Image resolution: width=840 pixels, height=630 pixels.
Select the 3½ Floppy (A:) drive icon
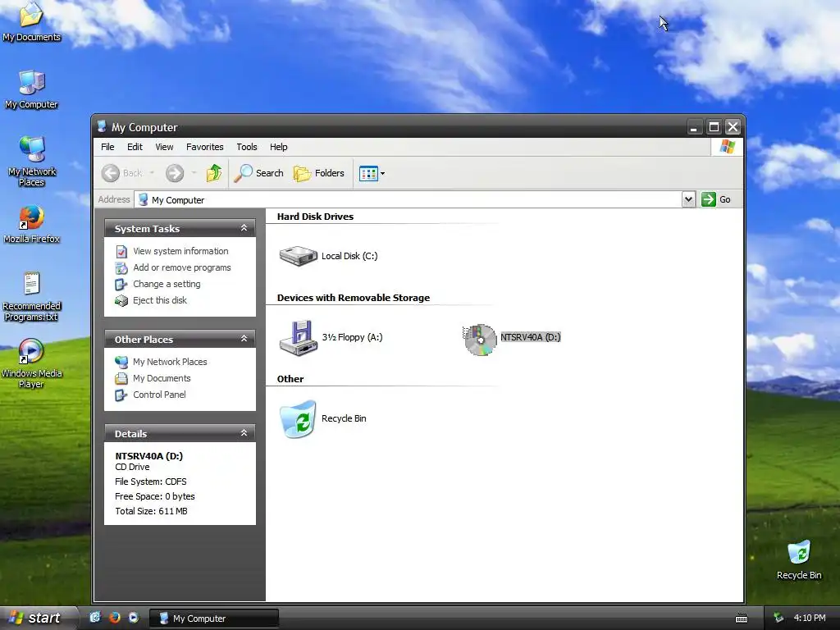[x=299, y=337]
